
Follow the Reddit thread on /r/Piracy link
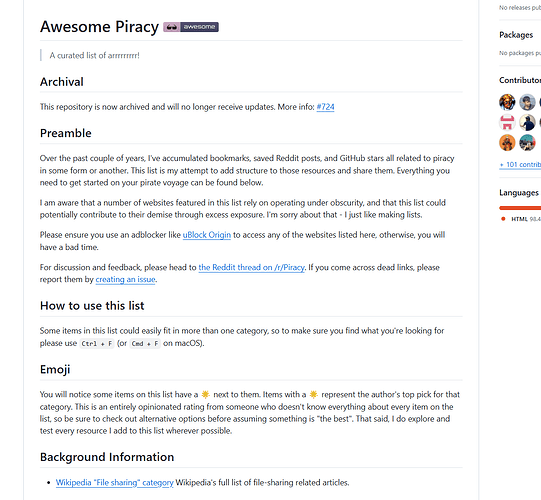(x=252, y=267)
